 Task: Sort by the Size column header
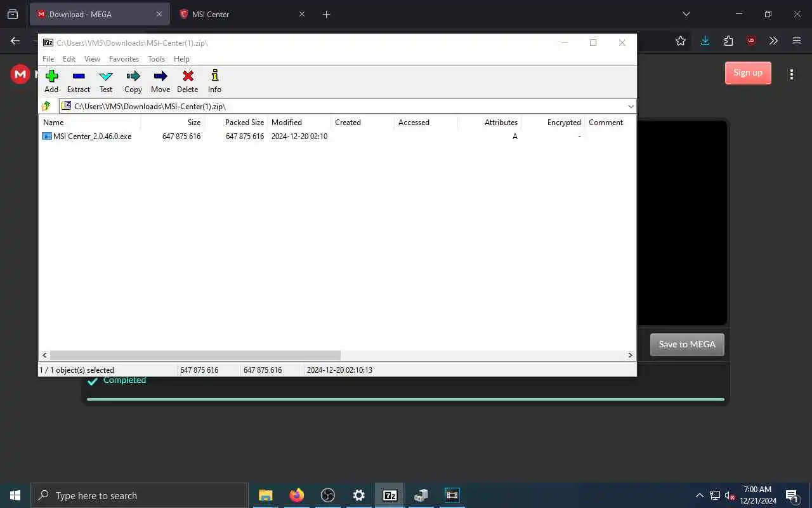(173, 123)
